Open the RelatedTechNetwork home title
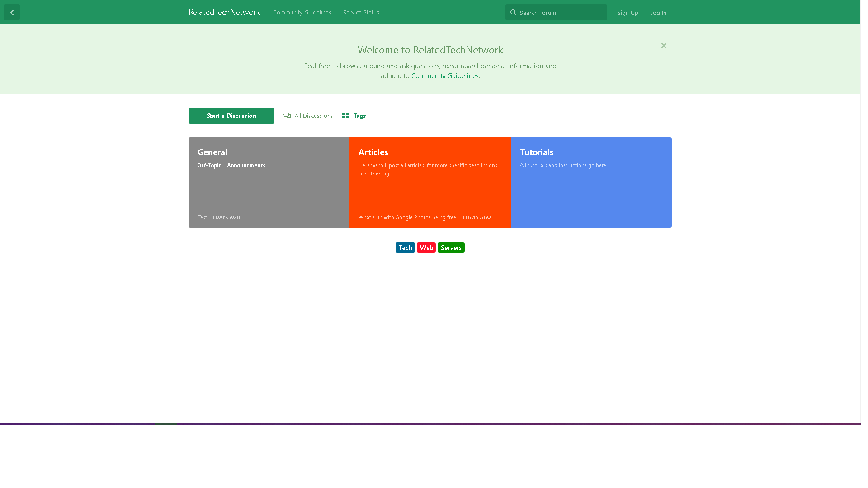868x488 pixels. coord(224,12)
